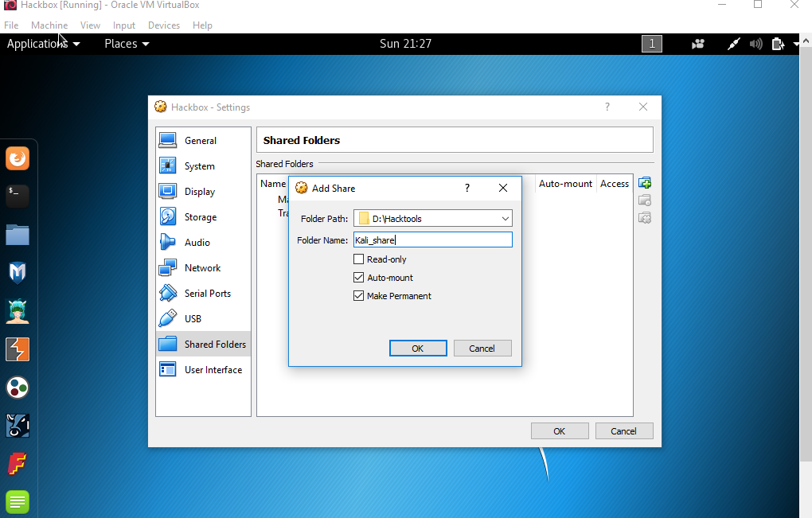The image size is (812, 518).
Task: Open the Places menu
Action: [x=127, y=44]
